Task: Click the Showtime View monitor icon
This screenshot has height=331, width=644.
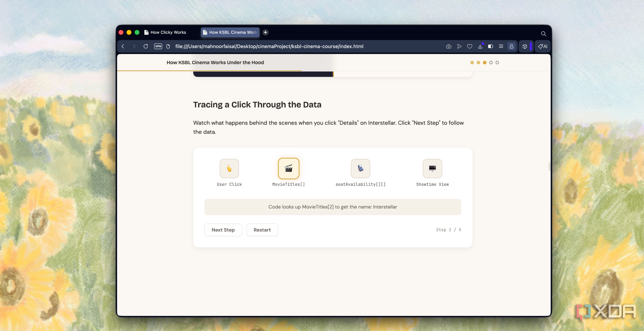Action: tap(432, 168)
